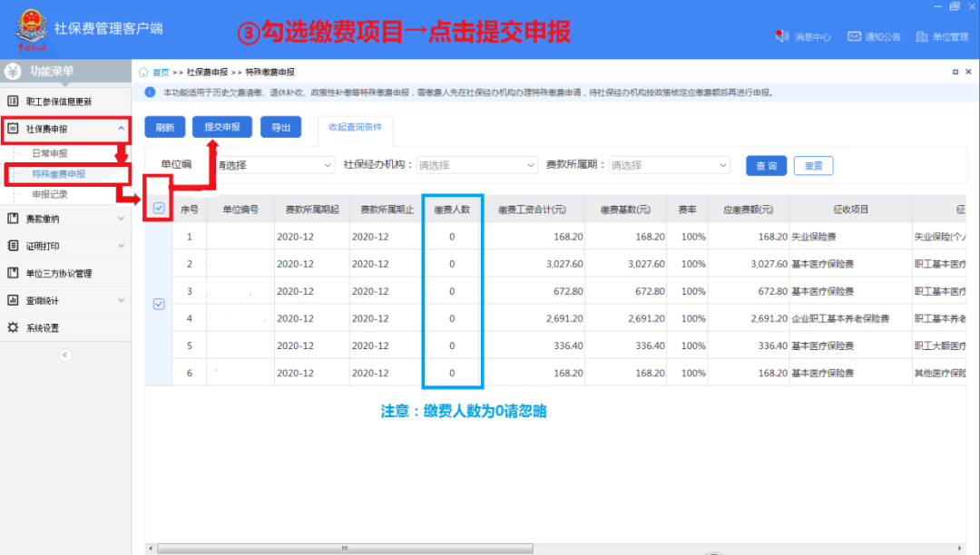Toggle the select-all checkbox in the table header
This screenshot has height=555, width=980.
pos(159,207)
